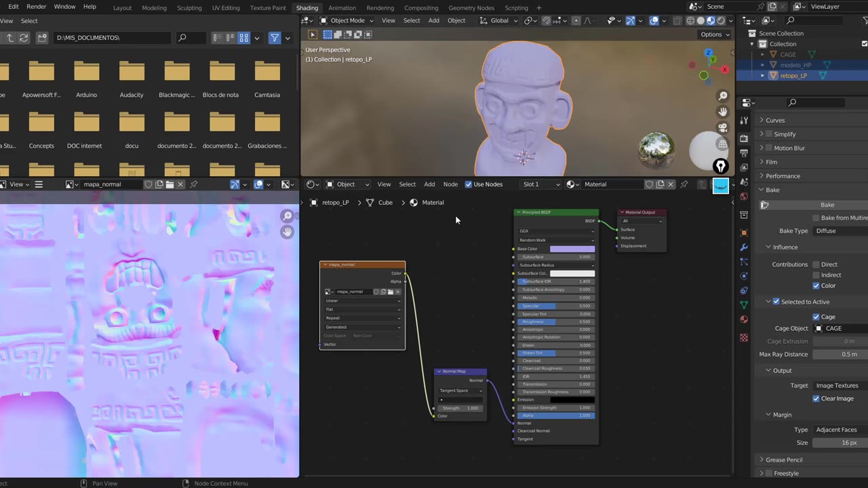Select modelo_HP in the outliner
This screenshot has width=868, height=488.
[x=795, y=65]
